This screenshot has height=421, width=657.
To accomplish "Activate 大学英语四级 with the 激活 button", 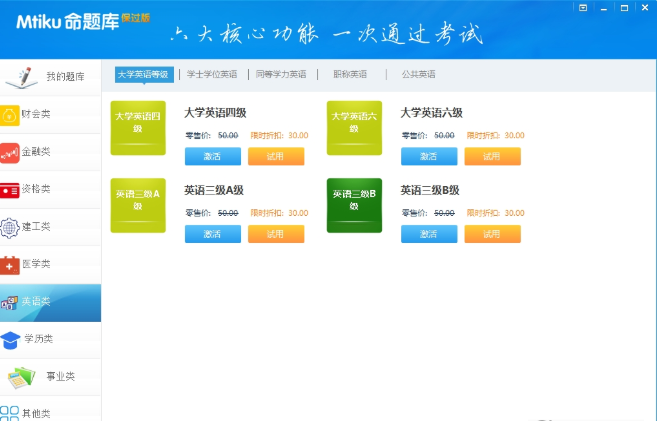I will pyautogui.click(x=213, y=156).
